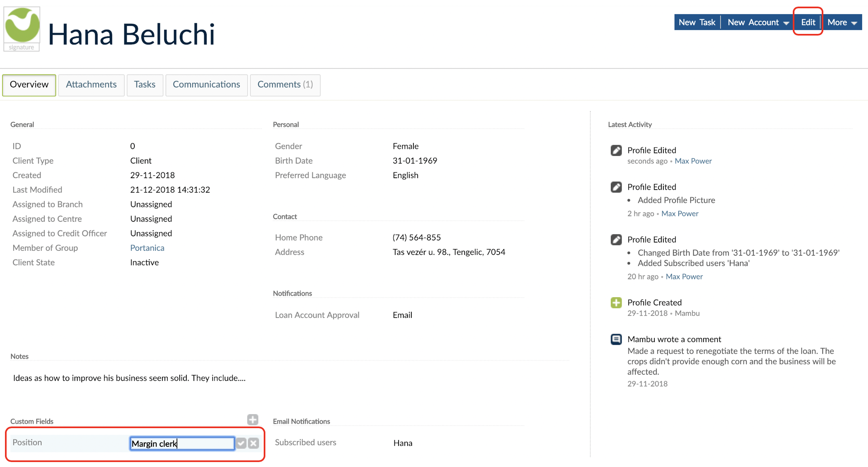Click the signature profile picture logo

[21, 28]
